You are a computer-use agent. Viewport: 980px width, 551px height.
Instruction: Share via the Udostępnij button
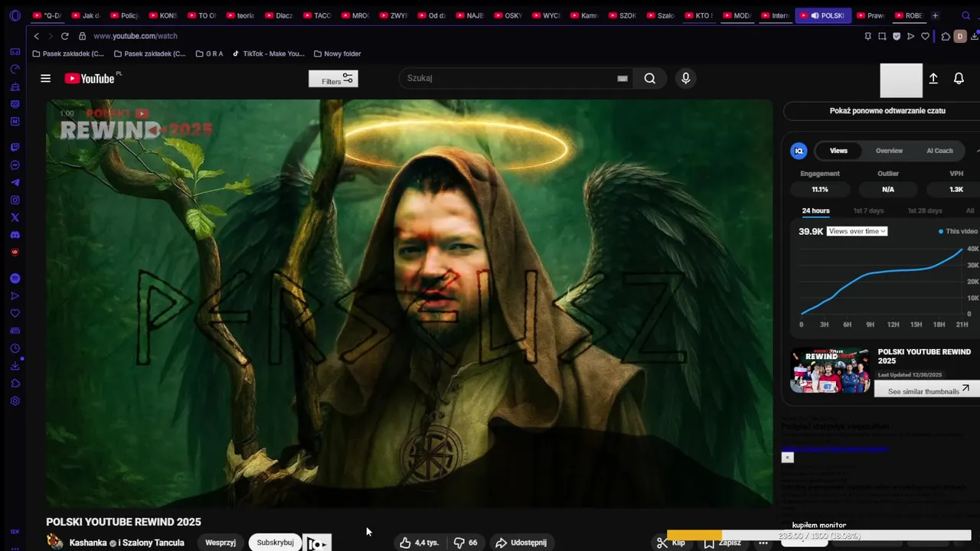(x=521, y=543)
